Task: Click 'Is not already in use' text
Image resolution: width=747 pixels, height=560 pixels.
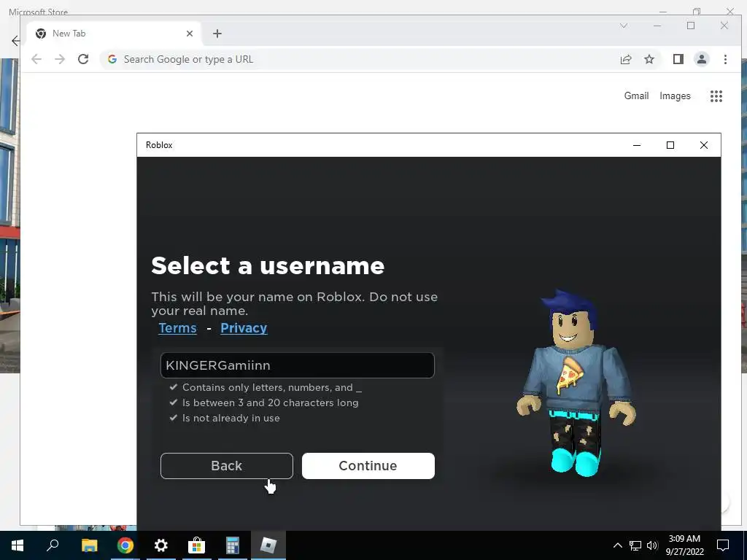Action: (231, 418)
